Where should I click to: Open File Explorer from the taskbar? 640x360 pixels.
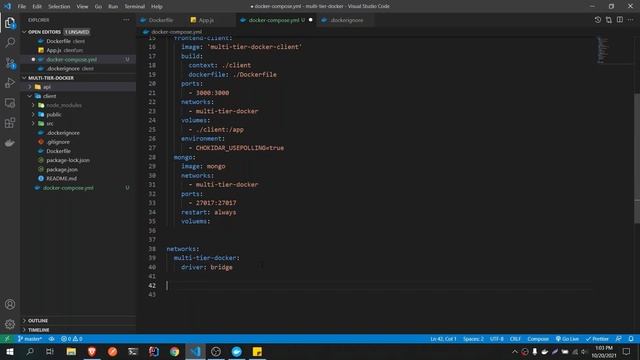(x=71, y=351)
